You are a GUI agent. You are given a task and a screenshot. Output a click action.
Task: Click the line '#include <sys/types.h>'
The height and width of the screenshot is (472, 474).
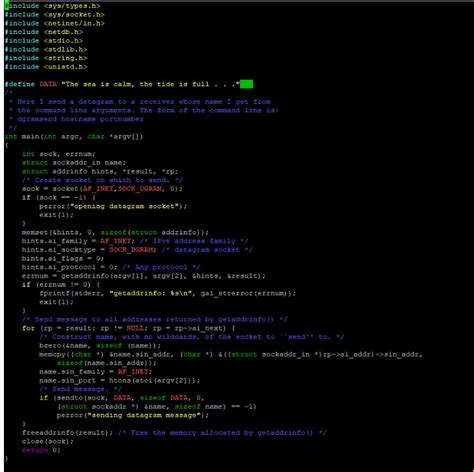[x=52, y=6]
